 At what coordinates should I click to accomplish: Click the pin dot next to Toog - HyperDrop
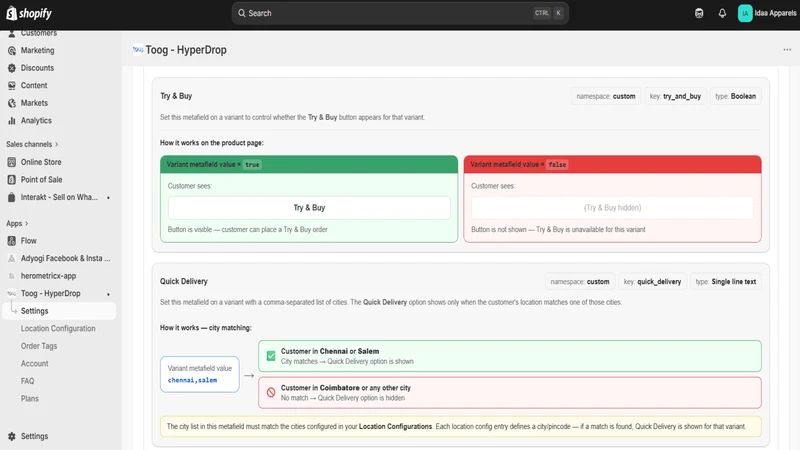click(108, 294)
